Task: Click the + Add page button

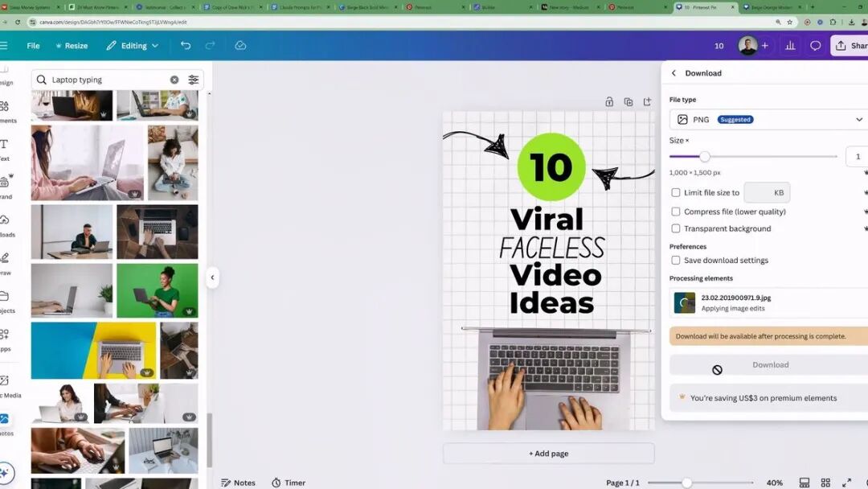Action: 549,453
